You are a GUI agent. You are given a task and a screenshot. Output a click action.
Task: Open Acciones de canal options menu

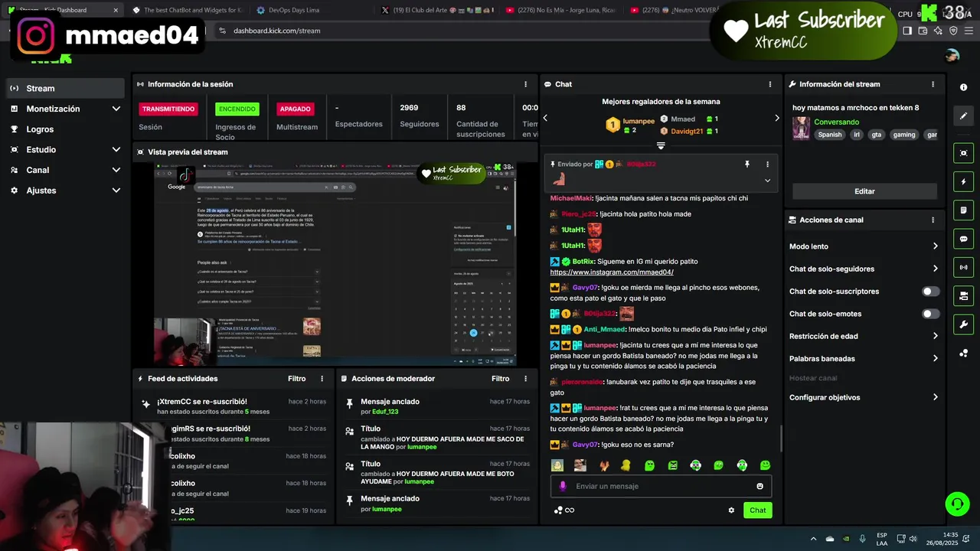coord(933,220)
